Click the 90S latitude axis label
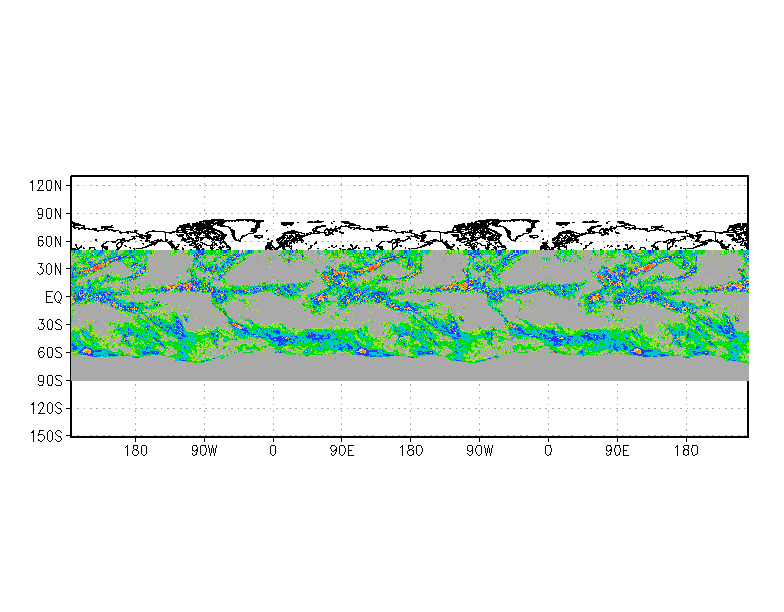The image size is (784, 612). pyautogui.click(x=50, y=381)
